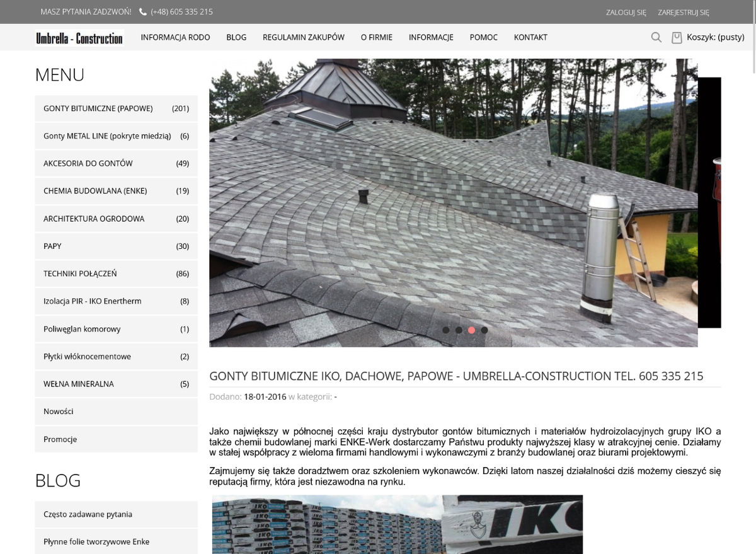
Task: Open Płytki włóknocementowe category
Action: coord(117,357)
